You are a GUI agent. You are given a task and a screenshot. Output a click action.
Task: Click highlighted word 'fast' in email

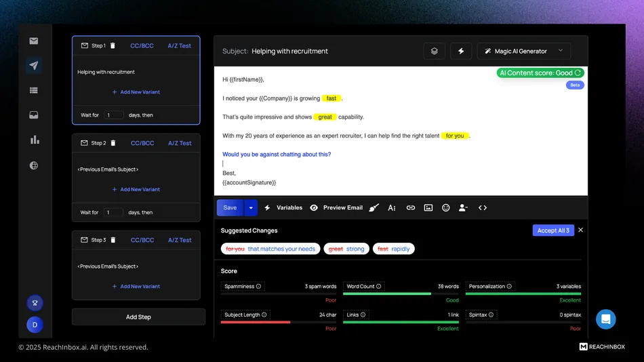(x=331, y=98)
